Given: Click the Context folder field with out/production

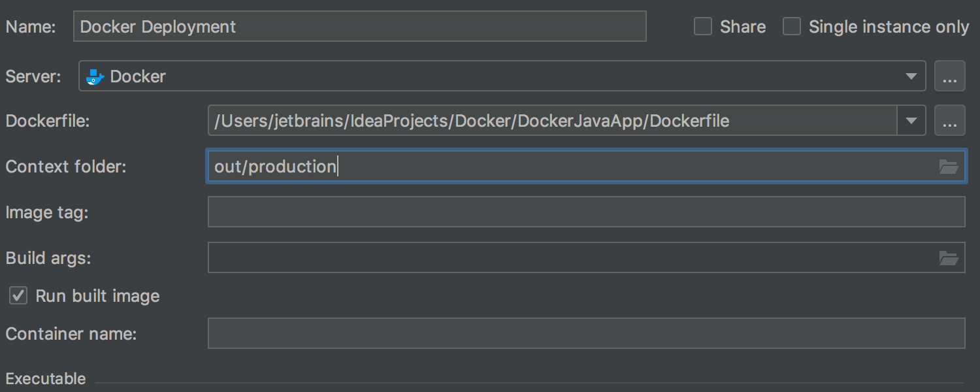Looking at the screenshot, I should pyautogui.click(x=587, y=167).
